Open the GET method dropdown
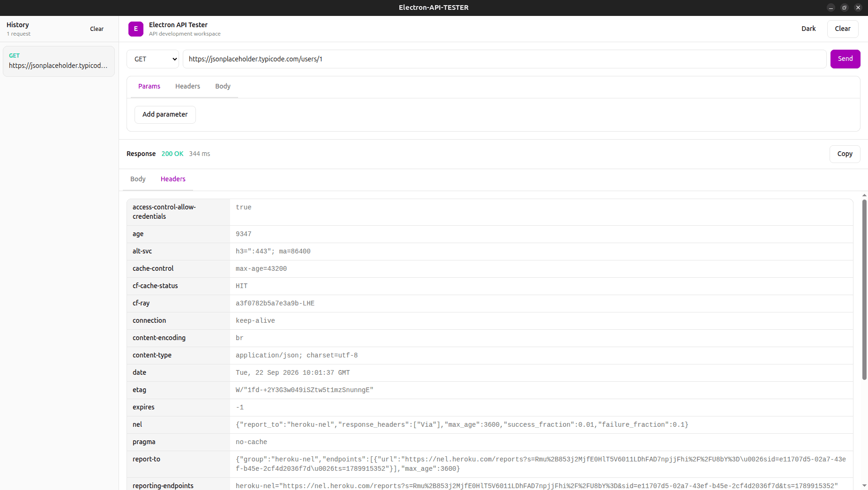The width and height of the screenshot is (868, 490). click(x=153, y=59)
